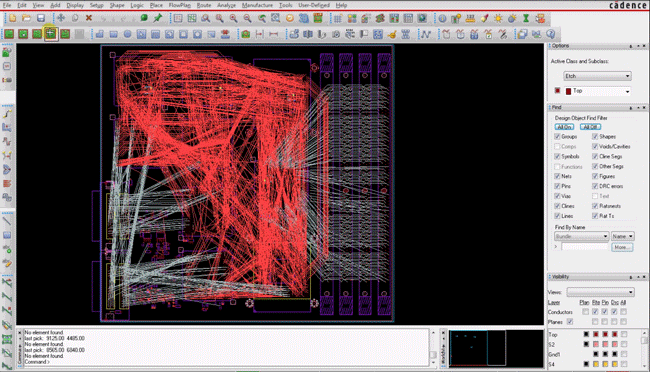Click the More... button
The width and height of the screenshot is (650, 372).
tap(622, 247)
